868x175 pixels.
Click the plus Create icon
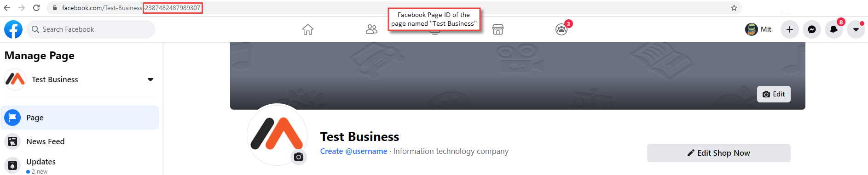tap(790, 29)
